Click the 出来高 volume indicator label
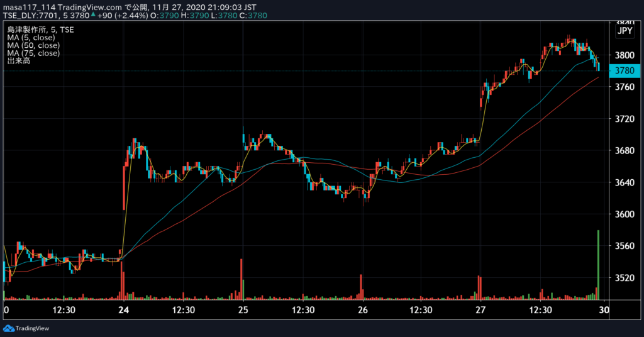 click(x=18, y=61)
